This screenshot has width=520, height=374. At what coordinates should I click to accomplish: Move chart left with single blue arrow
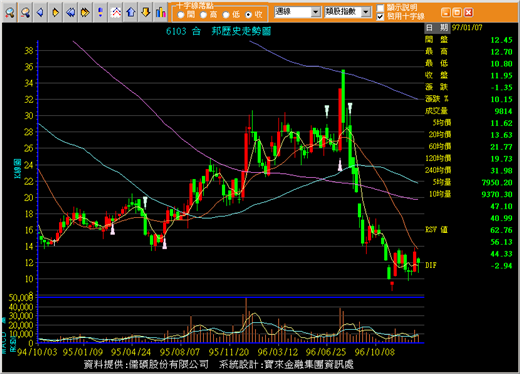pos(40,13)
